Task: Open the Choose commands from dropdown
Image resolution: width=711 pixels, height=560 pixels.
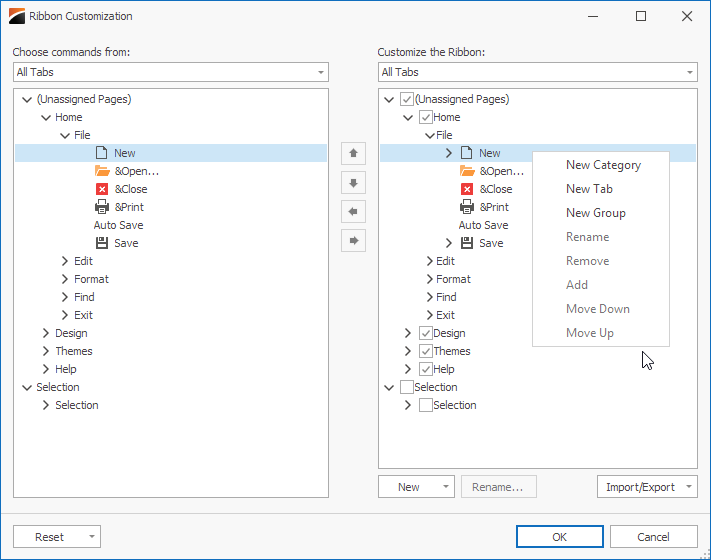Action: [x=171, y=72]
